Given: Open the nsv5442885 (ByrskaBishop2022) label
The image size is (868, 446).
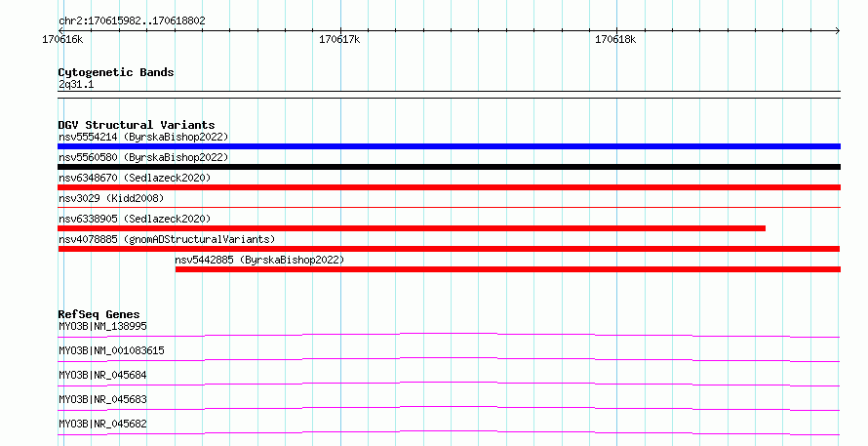Looking at the screenshot, I should tap(259, 260).
